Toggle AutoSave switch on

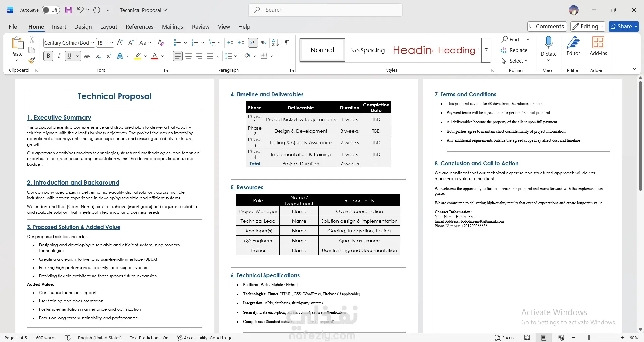coord(51,10)
